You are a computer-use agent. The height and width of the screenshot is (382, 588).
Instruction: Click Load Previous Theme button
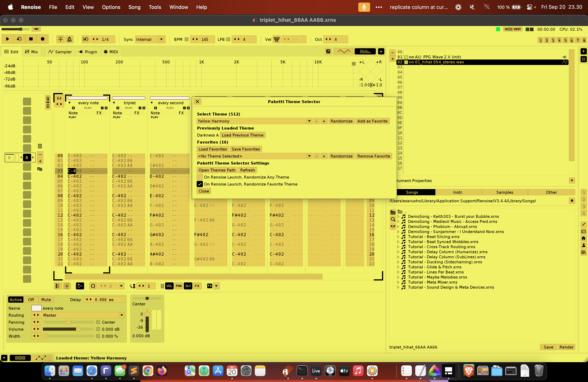click(242, 135)
